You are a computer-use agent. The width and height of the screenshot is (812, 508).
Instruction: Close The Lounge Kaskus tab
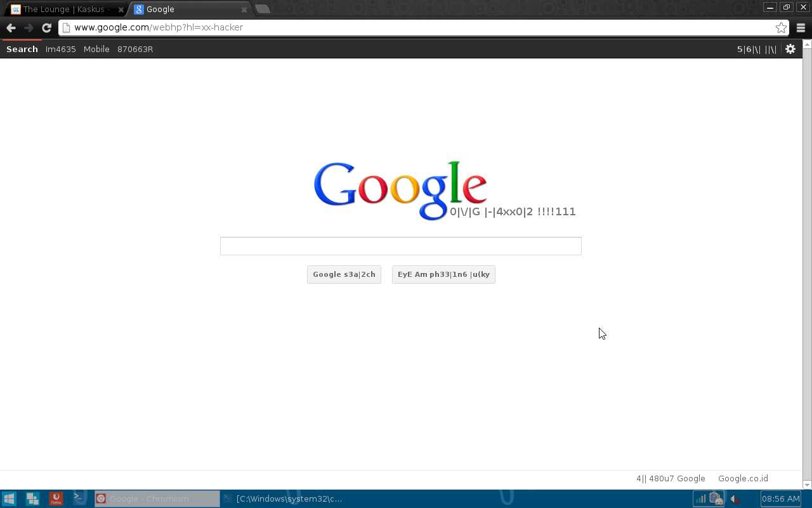pos(121,10)
